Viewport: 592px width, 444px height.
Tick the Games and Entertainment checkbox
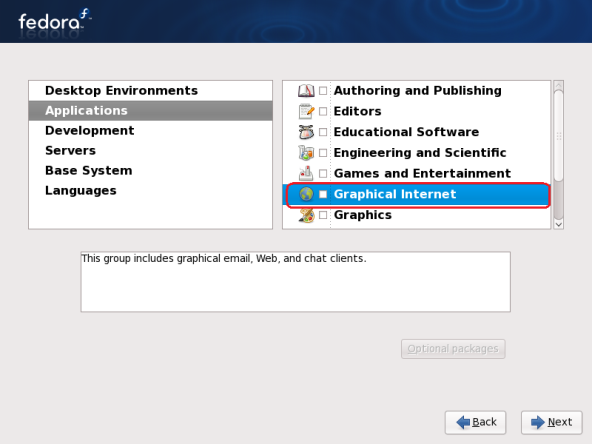(323, 173)
